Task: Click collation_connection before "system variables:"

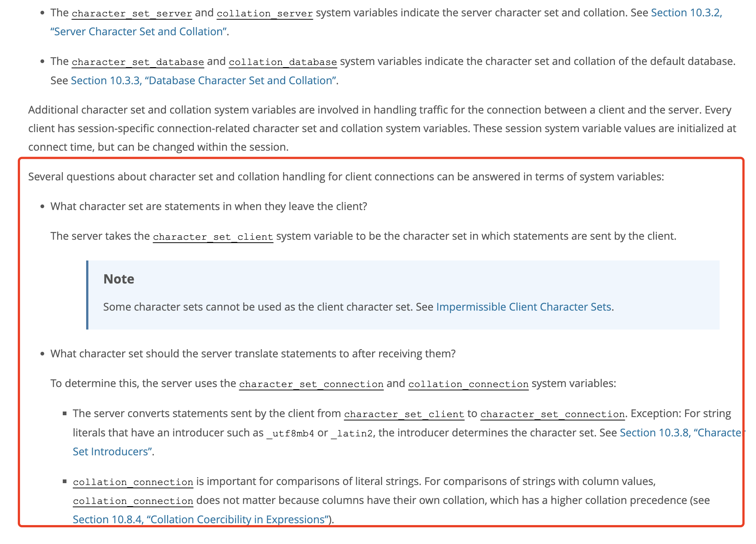Action: [468, 384]
